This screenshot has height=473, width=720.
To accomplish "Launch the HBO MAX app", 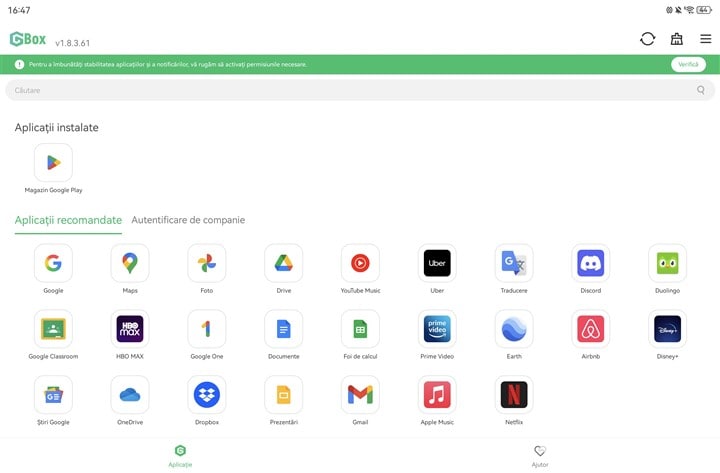I will (130, 329).
